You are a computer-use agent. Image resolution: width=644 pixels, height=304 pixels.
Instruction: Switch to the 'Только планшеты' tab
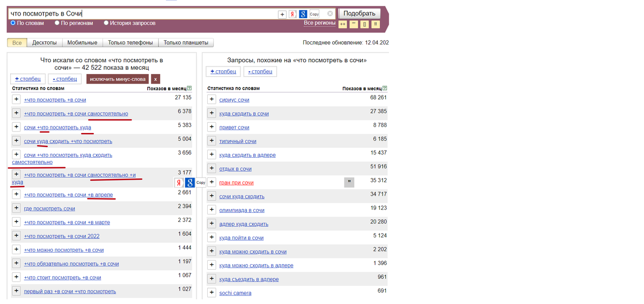tap(186, 42)
